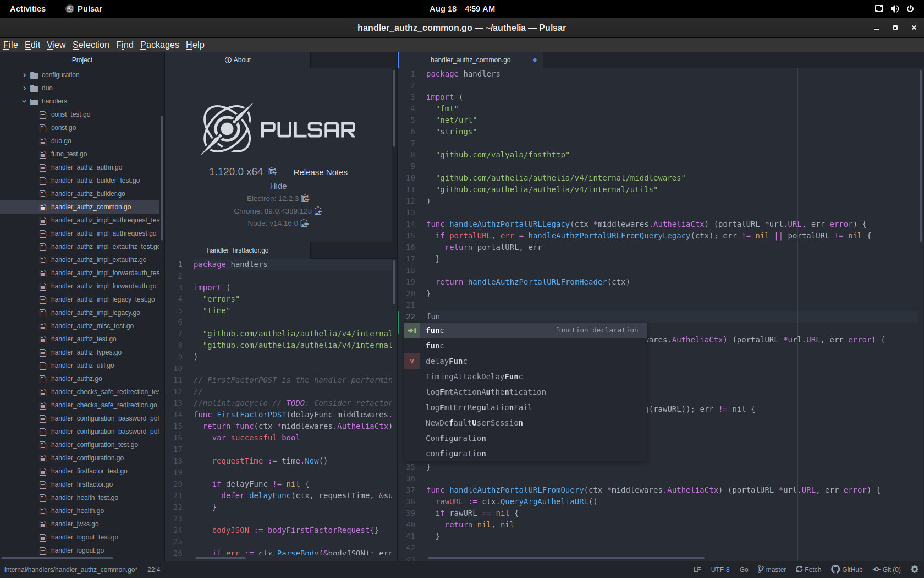Screen dimensions: 924x578
Task: Open handler_health.go in tree
Action: (78, 511)
